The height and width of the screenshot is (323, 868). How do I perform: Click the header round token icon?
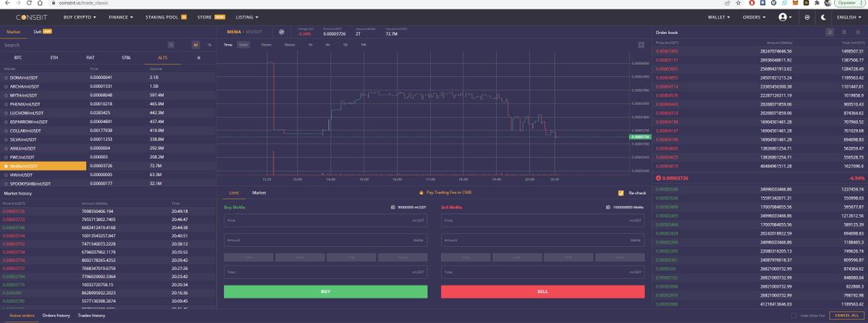(x=807, y=17)
